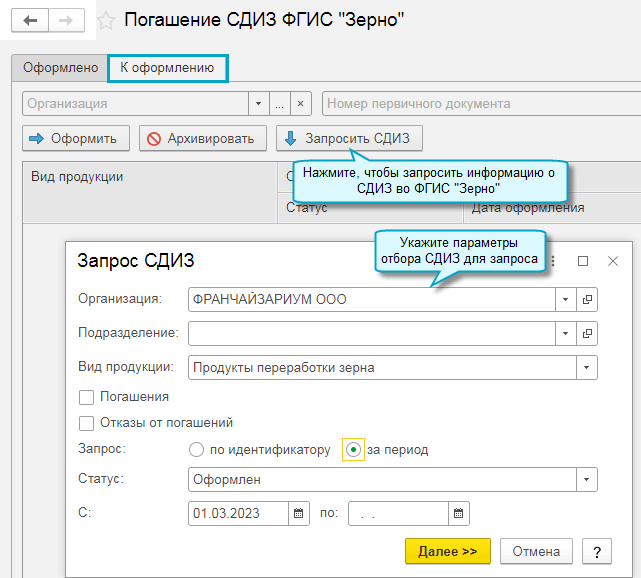Select the за период radio button
The image size is (641, 578).
point(353,450)
